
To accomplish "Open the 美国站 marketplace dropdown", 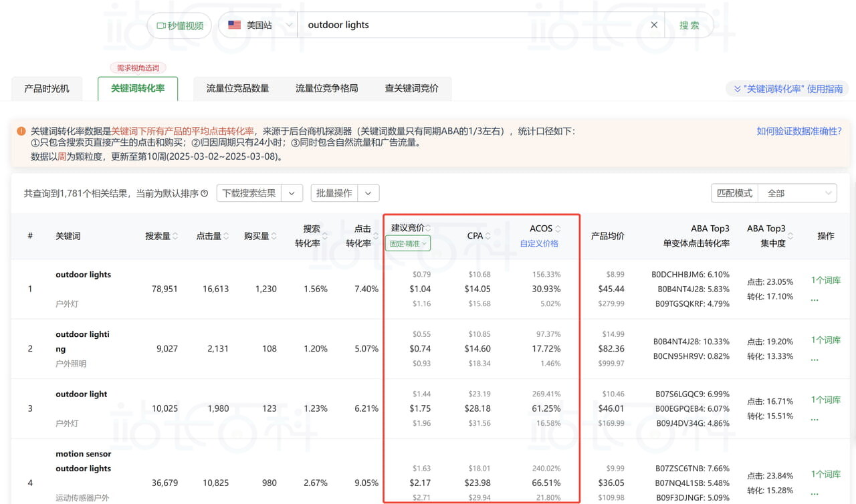I will pos(258,25).
